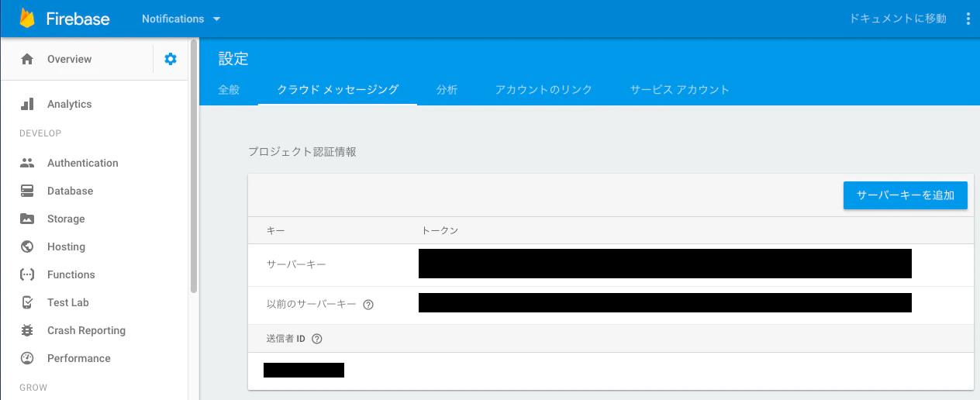Viewport: 980px width, 400px height.
Task: Click the Database icon in sidebar
Action: tap(27, 191)
